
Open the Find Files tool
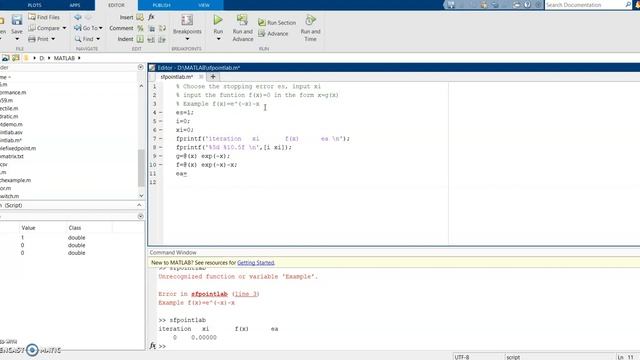click(44, 17)
